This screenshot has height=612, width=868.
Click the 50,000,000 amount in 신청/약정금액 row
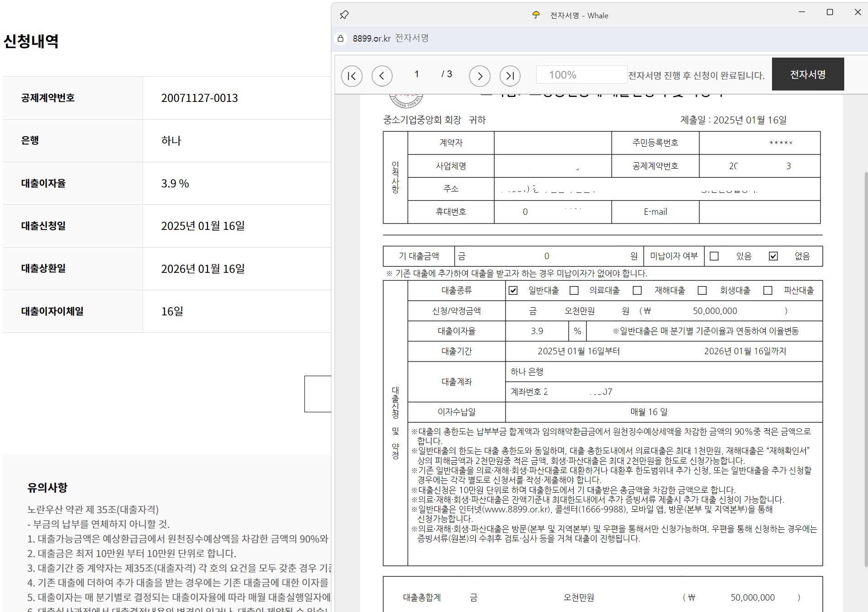pyautogui.click(x=715, y=311)
